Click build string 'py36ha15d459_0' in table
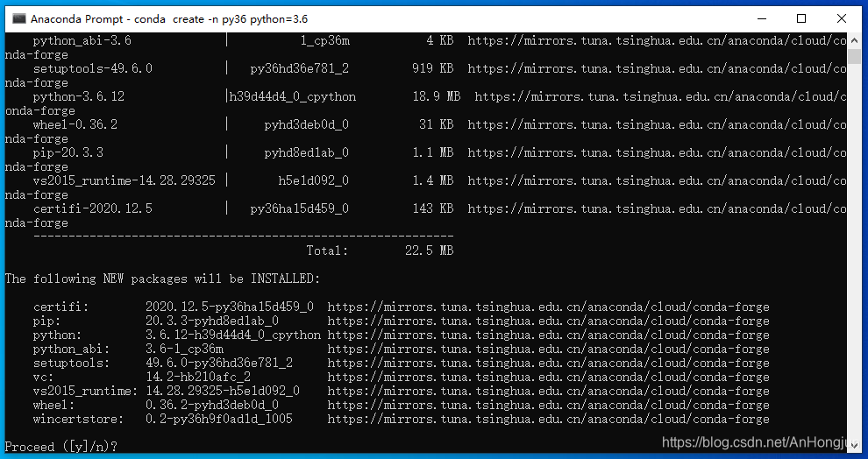 coord(300,208)
